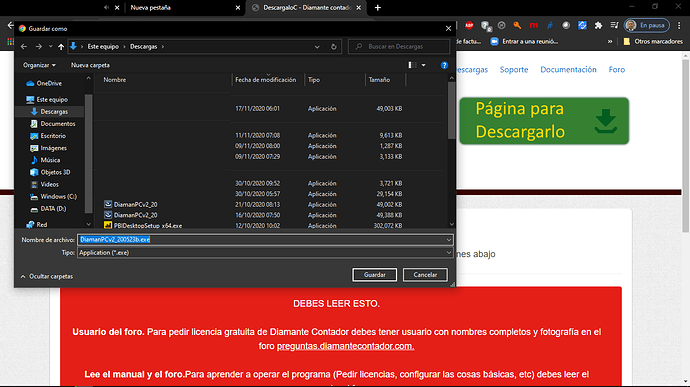This screenshot has width=690, height=387.
Task: Show more bookmarks with the double chevron
Action: pyautogui.click(x=610, y=41)
